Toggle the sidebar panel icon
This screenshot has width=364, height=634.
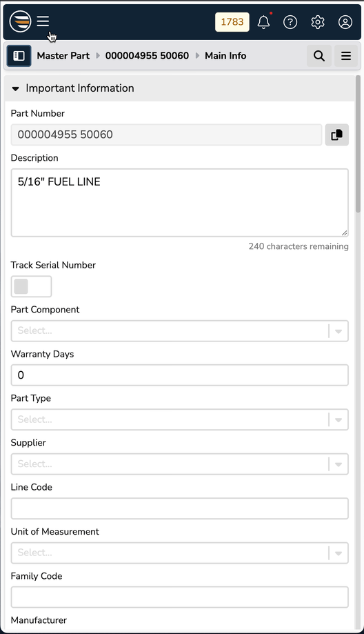[x=19, y=56]
